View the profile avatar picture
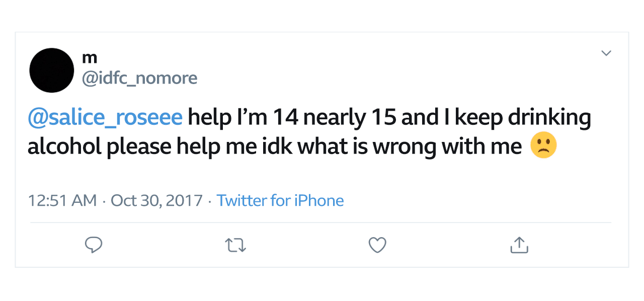 click(x=51, y=70)
